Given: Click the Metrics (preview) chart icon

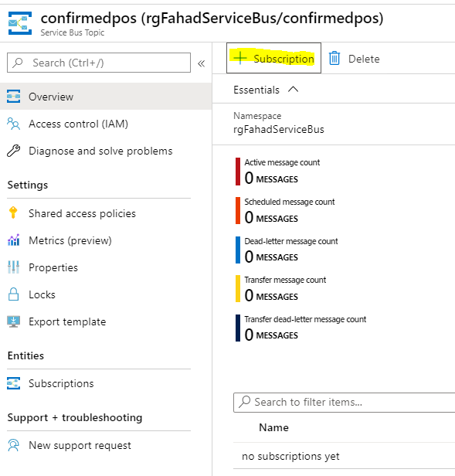Looking at the screenshot, I should coord(13,240).
